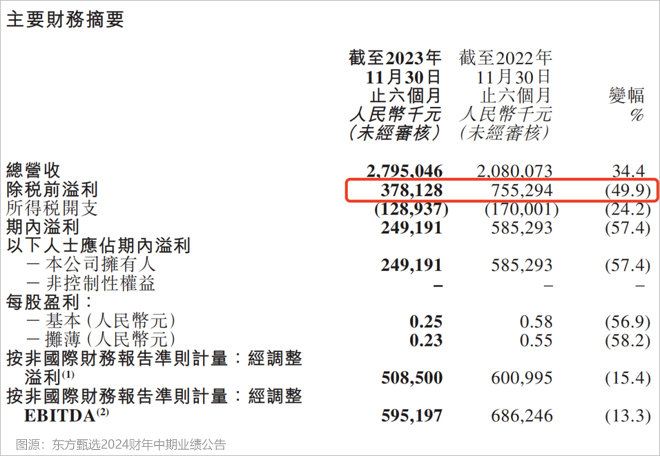
Task: Click the 所得稅開支 row label
Action: click(47, 209)
